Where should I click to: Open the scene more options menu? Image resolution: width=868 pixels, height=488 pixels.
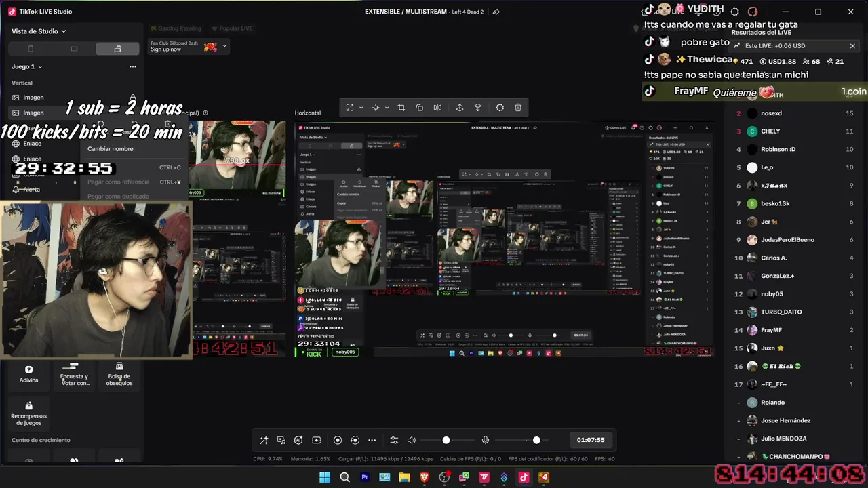133,67
